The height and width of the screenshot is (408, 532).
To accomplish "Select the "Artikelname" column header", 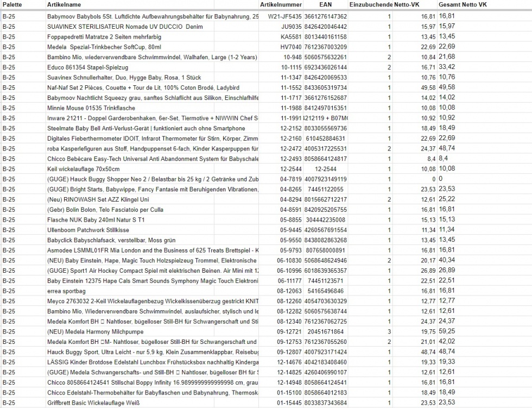I will point(64,5).
